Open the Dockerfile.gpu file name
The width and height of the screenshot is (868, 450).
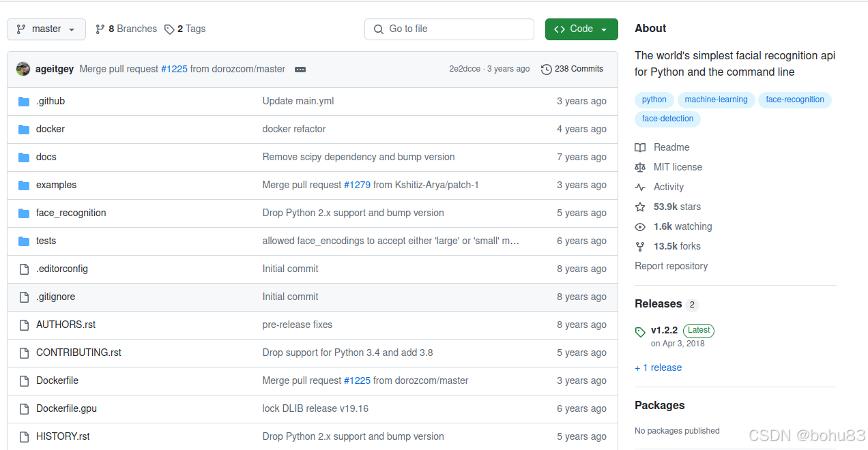(67, 408)
